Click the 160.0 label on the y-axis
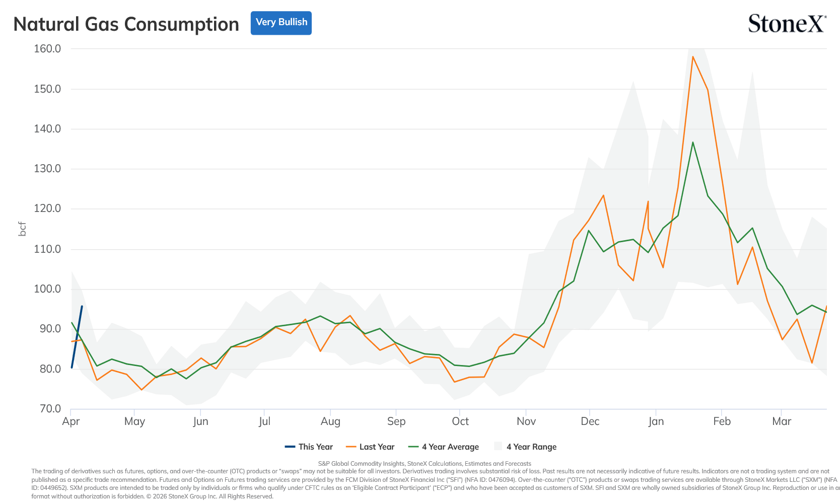 click(47, 49)
